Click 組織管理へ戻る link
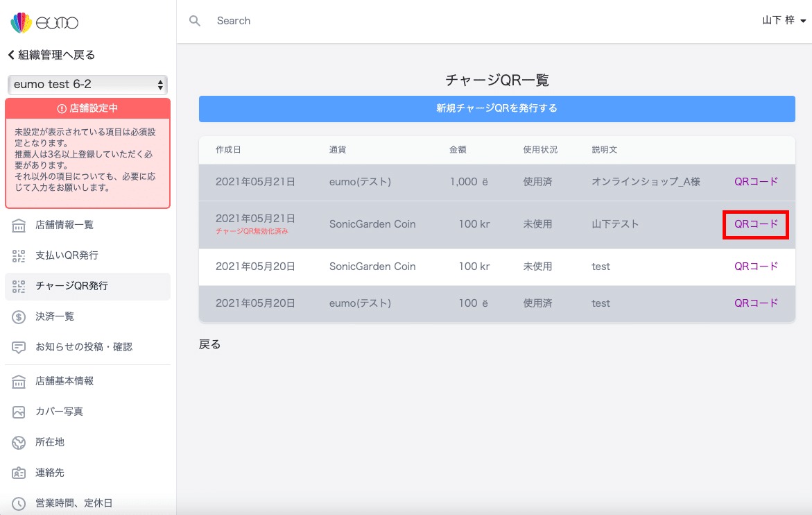This screenshot has height=515, width=812. [x=56, y=55]
